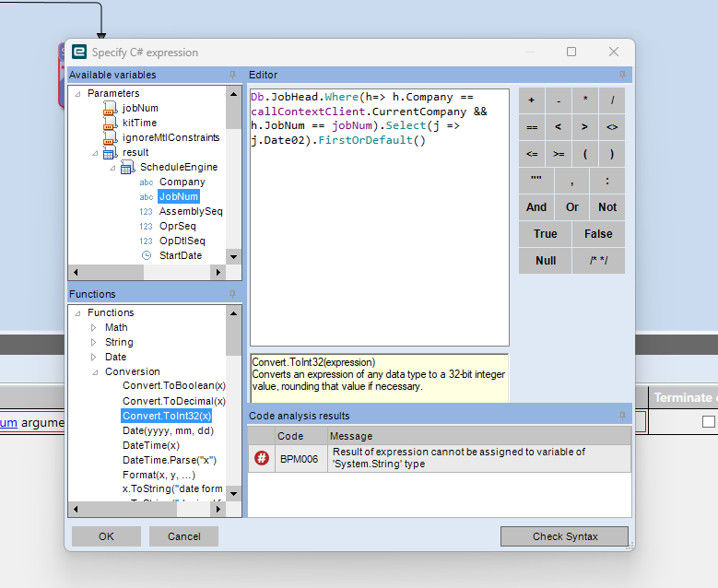Collapse the Conversion functions group

click(x=95, y=372)
